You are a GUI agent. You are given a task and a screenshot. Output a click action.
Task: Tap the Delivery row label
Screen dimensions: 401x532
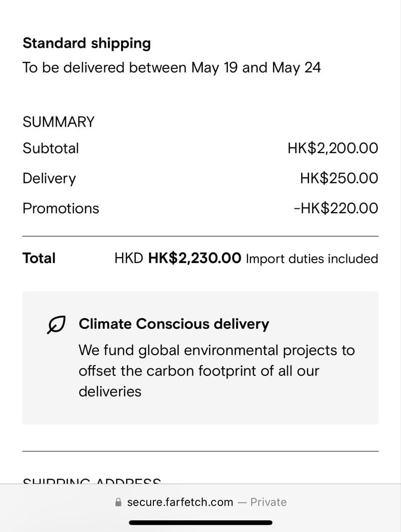point(49,178)
